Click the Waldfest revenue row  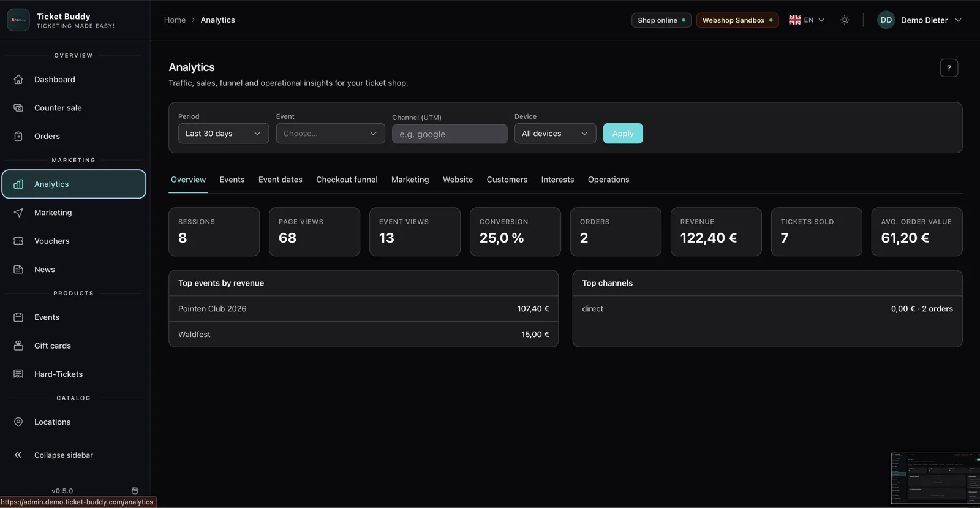tap(364, 335)
